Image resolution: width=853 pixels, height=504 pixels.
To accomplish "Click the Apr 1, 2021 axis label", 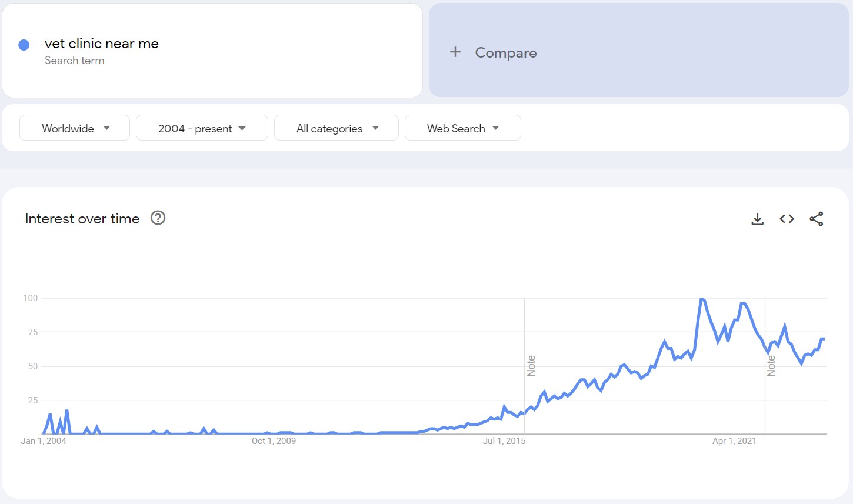I will tap(734, 441).
